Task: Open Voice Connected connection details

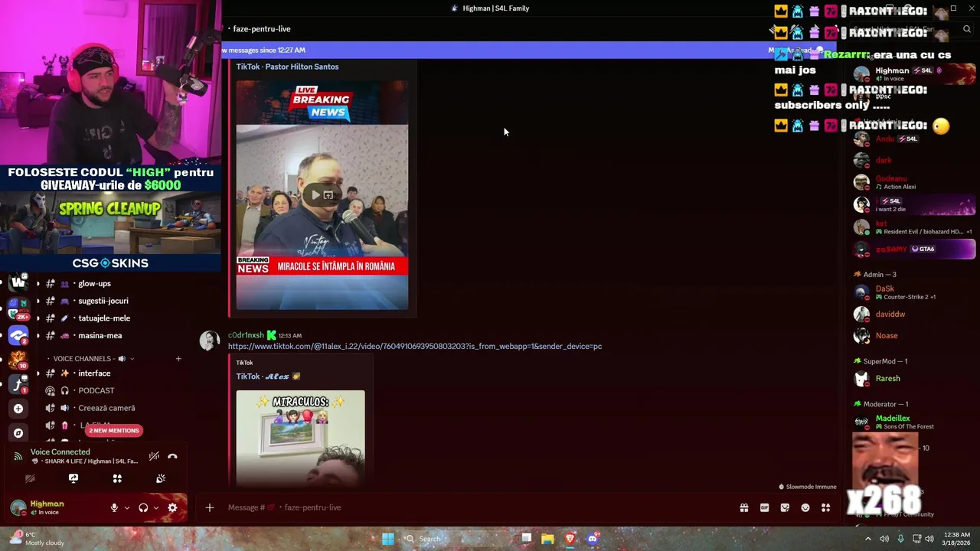Action: click(60, 452)
